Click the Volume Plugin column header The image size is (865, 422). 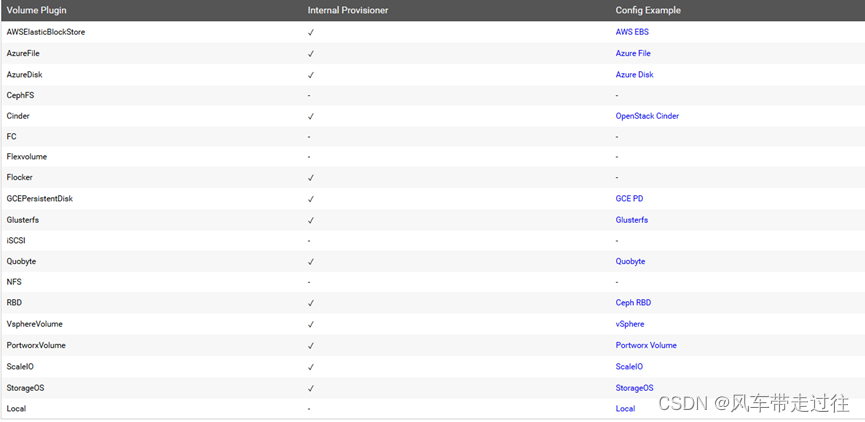coord(36,10)
